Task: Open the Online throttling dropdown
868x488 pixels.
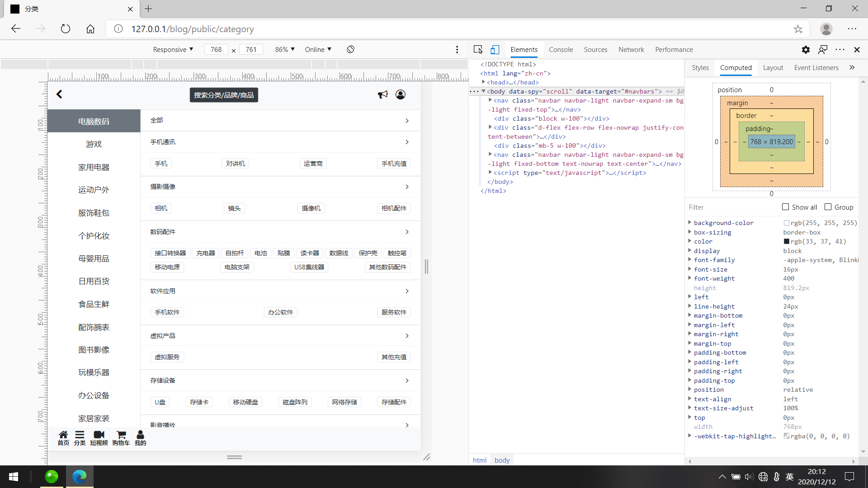Action: (x=318, y=49)
